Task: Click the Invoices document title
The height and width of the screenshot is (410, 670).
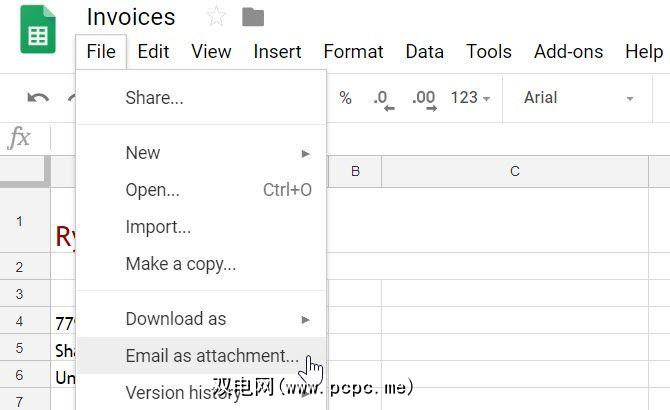Action: [x=131, y=17]
